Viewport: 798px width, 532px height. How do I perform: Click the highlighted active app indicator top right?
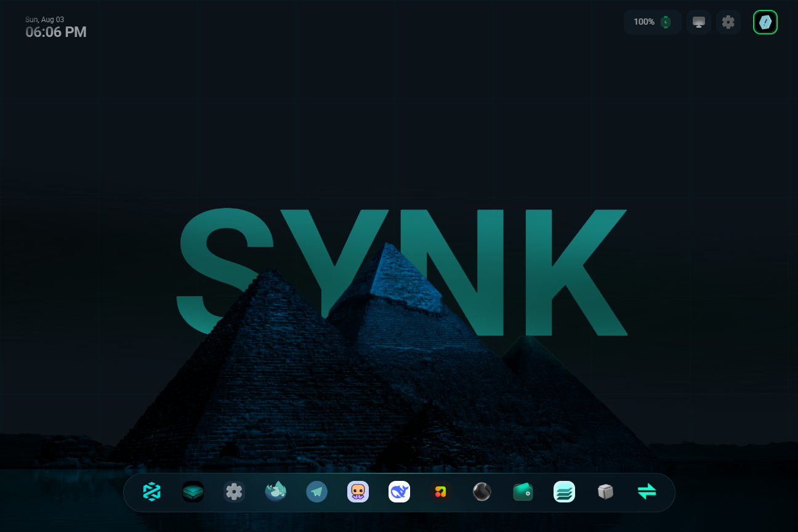765,22
